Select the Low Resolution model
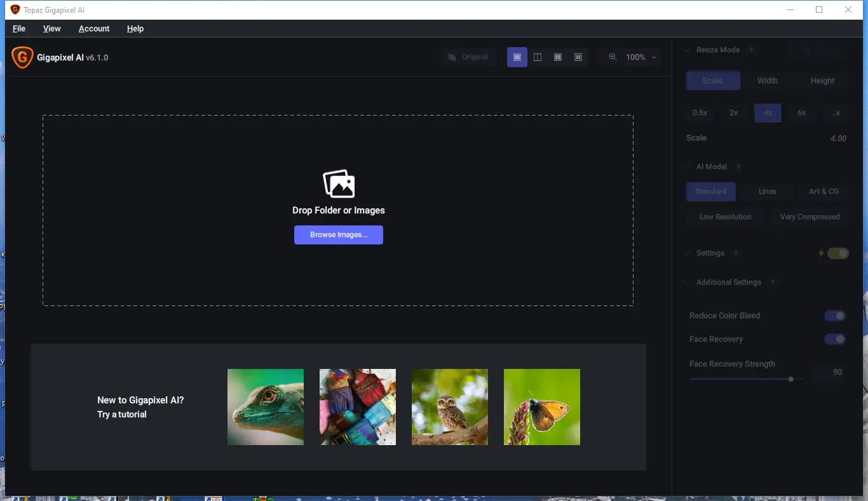 (x=725, y=217)
